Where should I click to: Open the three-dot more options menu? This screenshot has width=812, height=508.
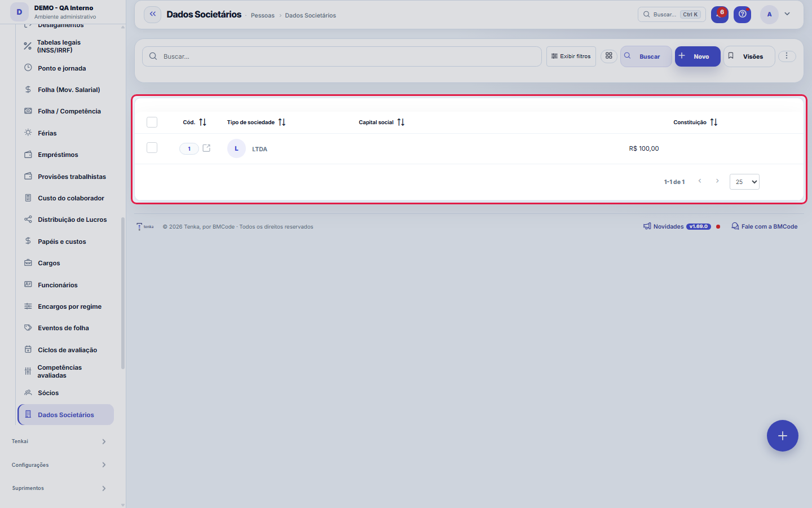point(787,56)
